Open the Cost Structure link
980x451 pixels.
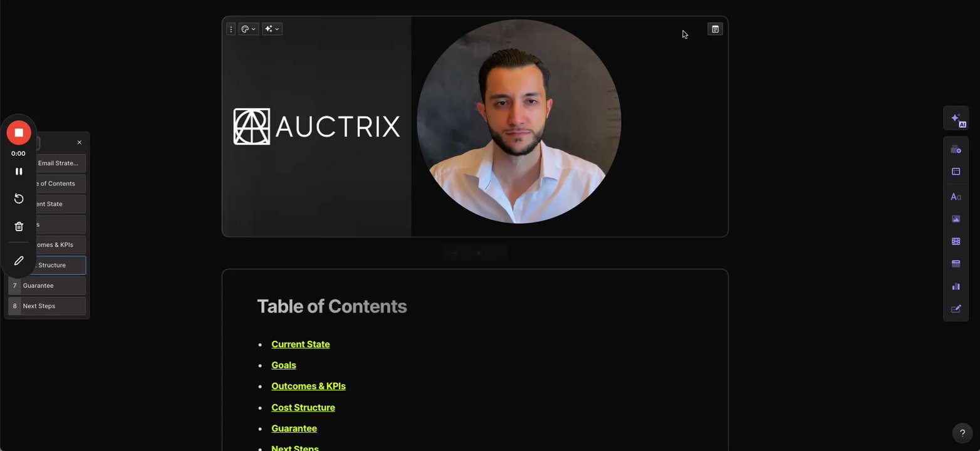pyautogui.click(x=303, y=408)
